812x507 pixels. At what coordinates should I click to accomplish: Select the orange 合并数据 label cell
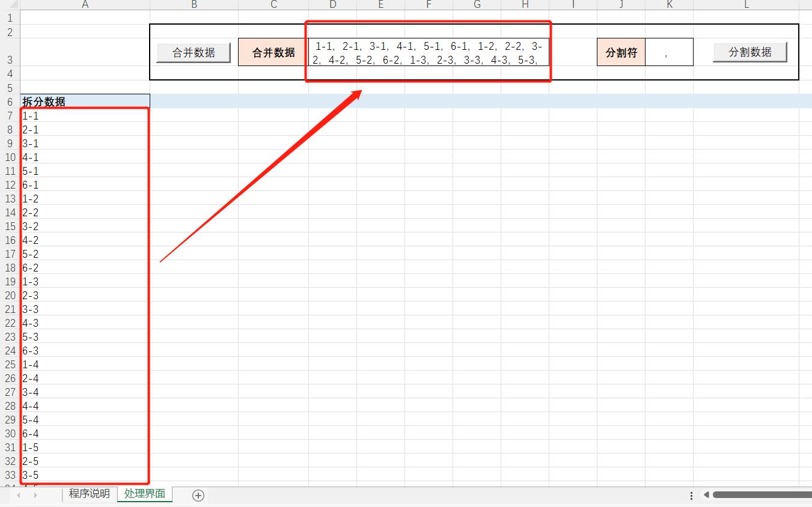273,52
